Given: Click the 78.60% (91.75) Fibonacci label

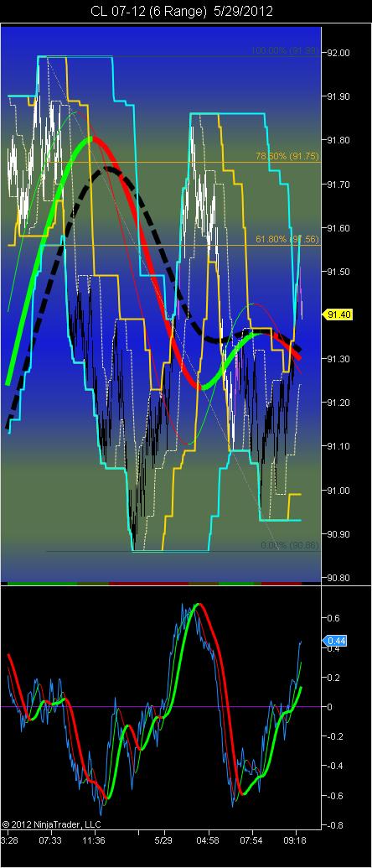Looking at the screenshot, I should 287,157.
